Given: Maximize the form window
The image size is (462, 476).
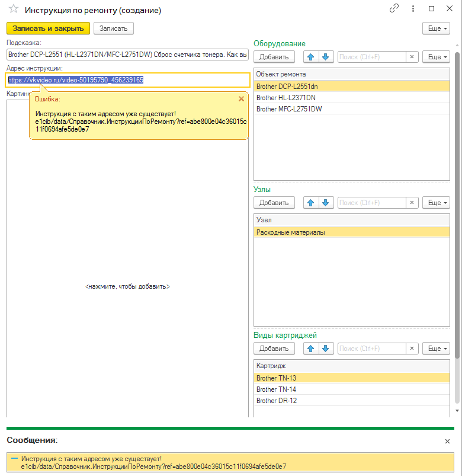Looking at the screenshot, I should pyautogui.click(x=431, y=8).
